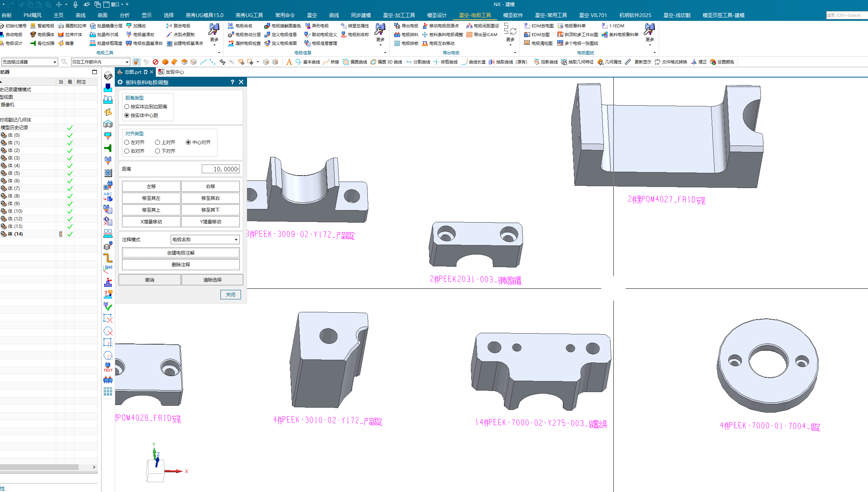Click the 摆正 tool icon
This screenshot has width=868, height=492.
(694, 62)
